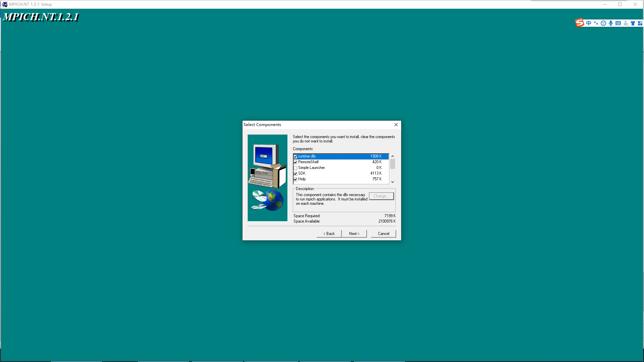Click the punctuation mode icon in Sogou toolbar
The image size is (644, 362).
(596, 23)
